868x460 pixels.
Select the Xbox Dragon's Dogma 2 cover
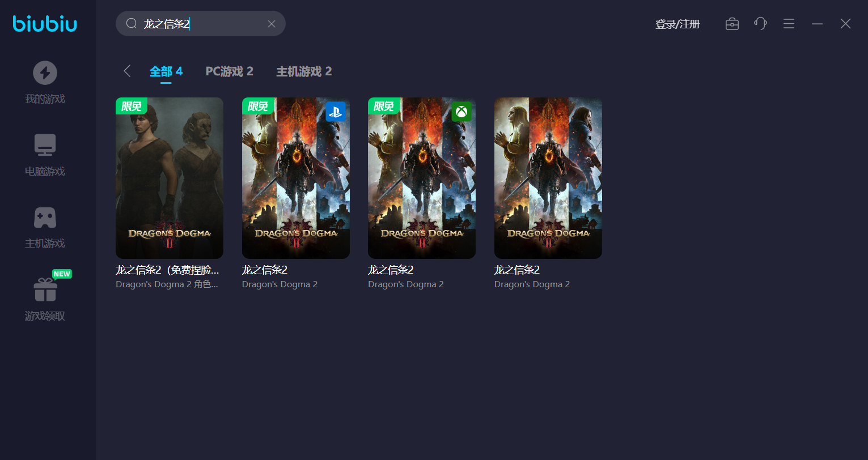421,178
